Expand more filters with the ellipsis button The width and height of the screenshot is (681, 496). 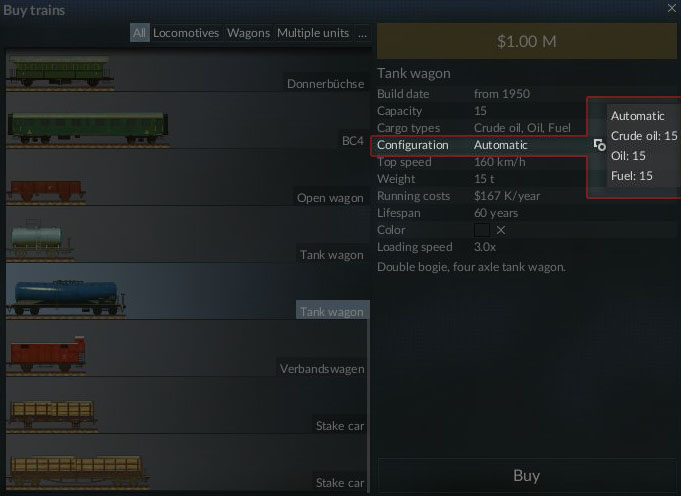tap(362, 33)
